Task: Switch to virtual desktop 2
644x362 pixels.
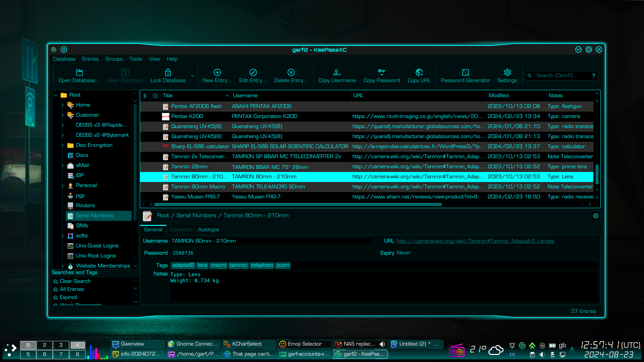Action: pos(44,345)
